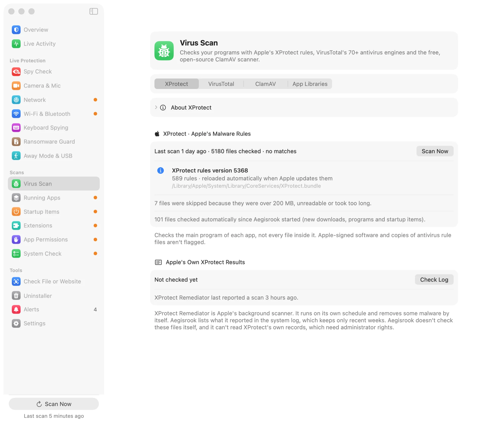Open the Overview shield icon
Image resolution: width=504 pixels, height=427 pixels.
pyautogui.click(x=16, y=30)
